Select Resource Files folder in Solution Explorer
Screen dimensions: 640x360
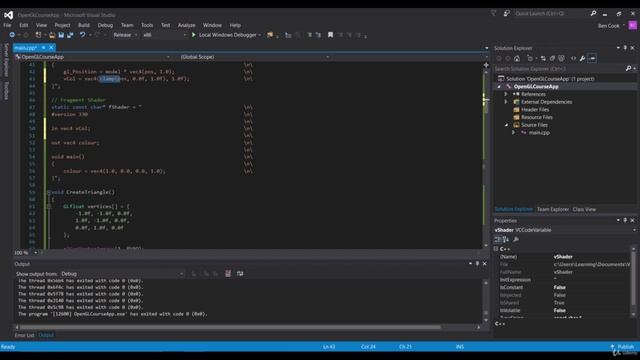537,118
